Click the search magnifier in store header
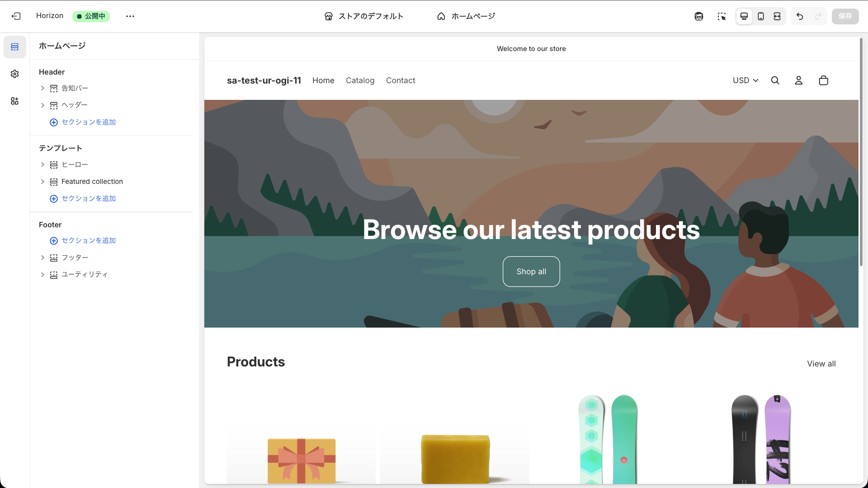This screenshot has height=488, width=868. pyautogui.click(x=775, y=80)
